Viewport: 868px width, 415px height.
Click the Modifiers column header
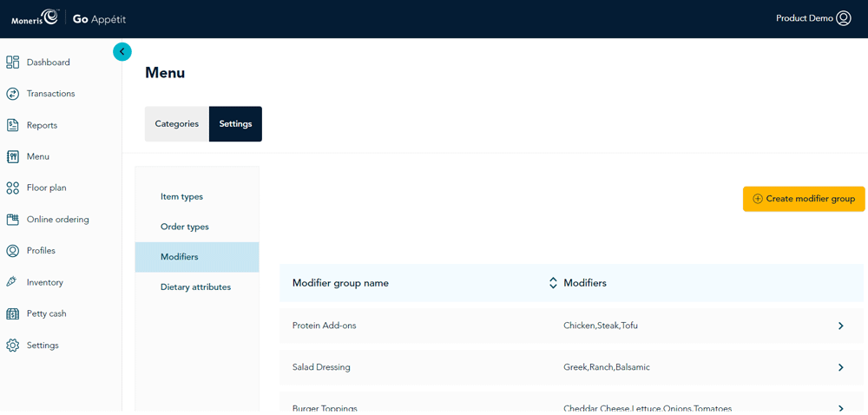click(x=585, y=283)
